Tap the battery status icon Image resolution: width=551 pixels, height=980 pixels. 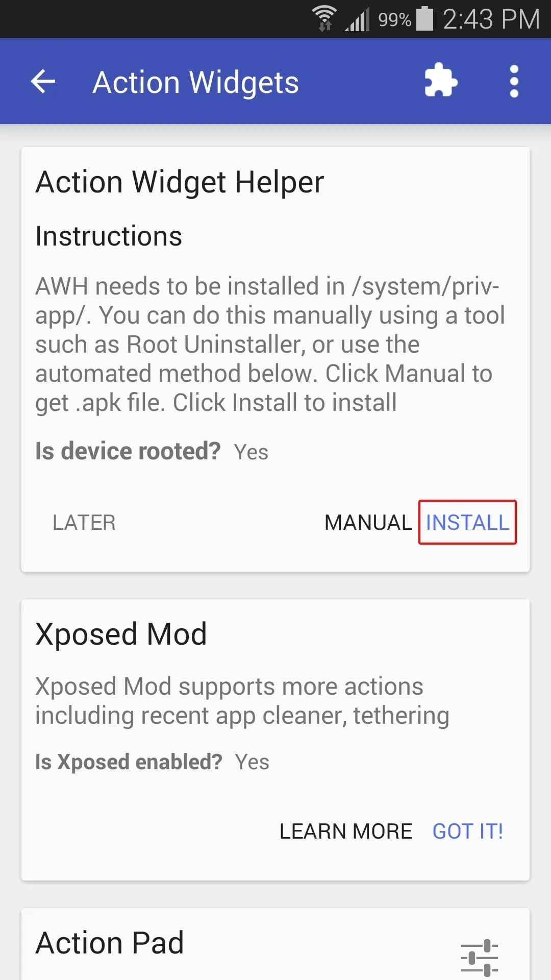click(x=424, y=18)
